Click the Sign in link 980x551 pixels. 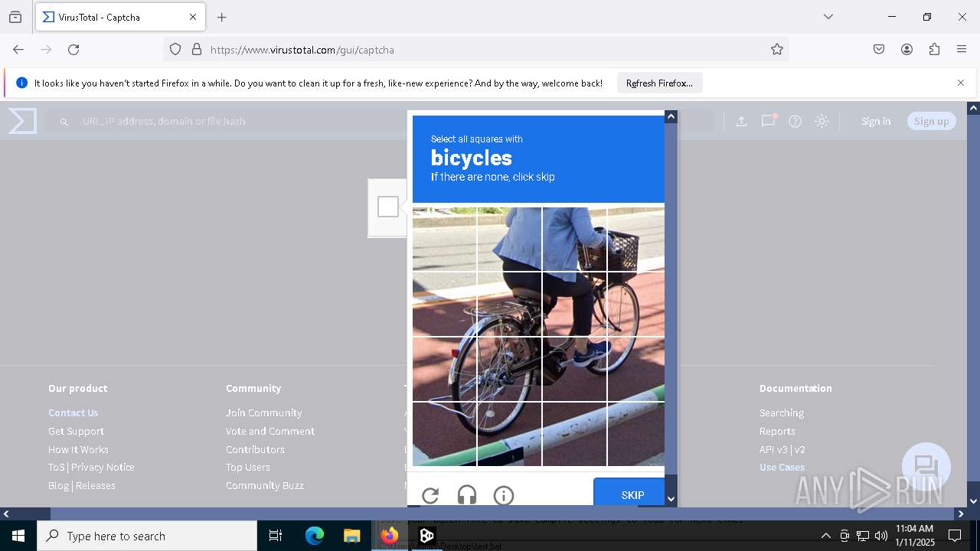tap(876, 121)
